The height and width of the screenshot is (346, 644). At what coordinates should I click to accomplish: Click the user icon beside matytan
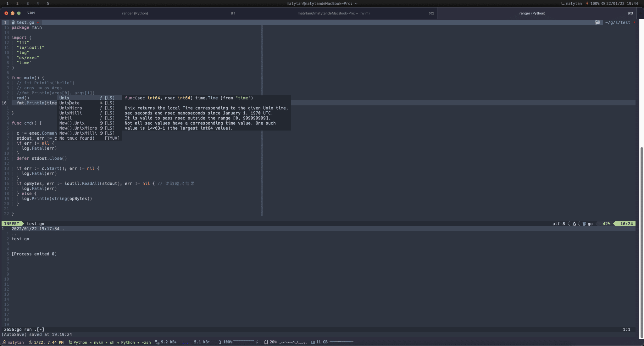(x=4, y=342)
